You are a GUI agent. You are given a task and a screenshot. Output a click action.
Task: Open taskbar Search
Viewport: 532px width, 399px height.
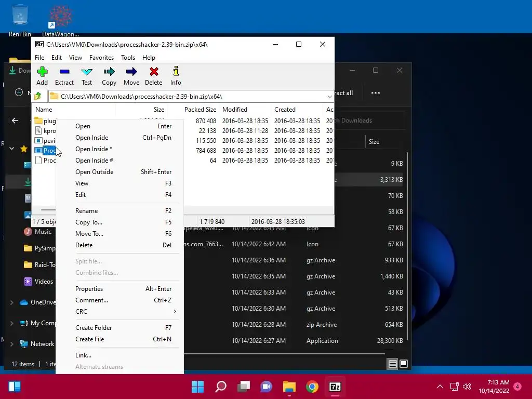tap(221, 387)
